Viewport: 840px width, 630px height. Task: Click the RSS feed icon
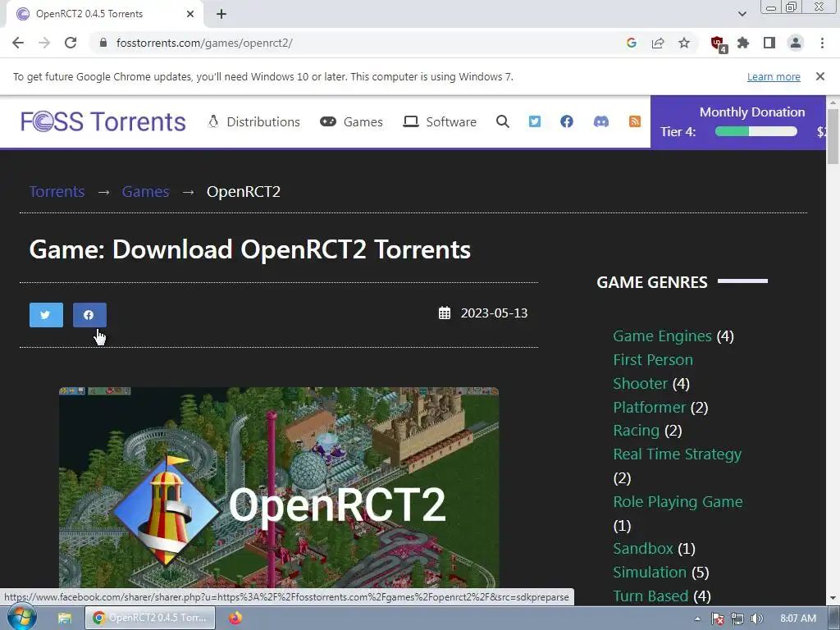pyautogui.click(x=635, y=121)
